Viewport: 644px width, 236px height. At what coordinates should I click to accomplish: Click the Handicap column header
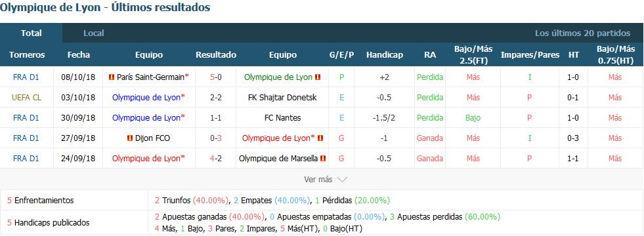pyautogui.click(x=385, y=54)
